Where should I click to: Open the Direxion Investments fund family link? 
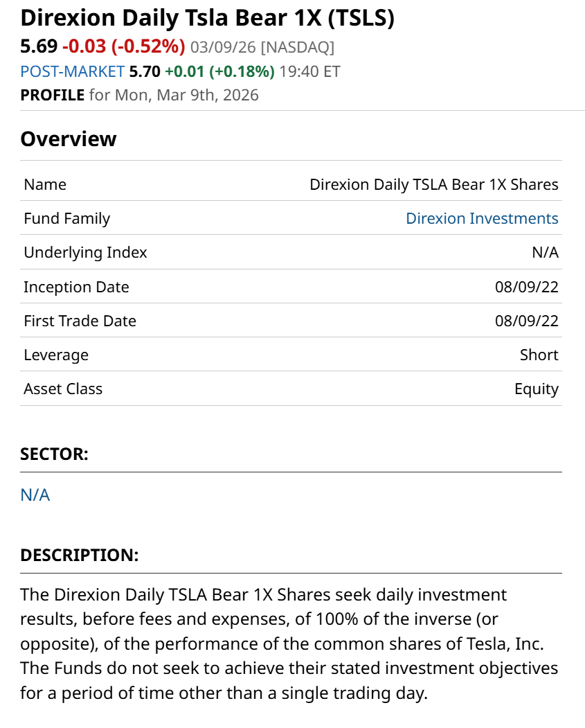tap(482, 218)
